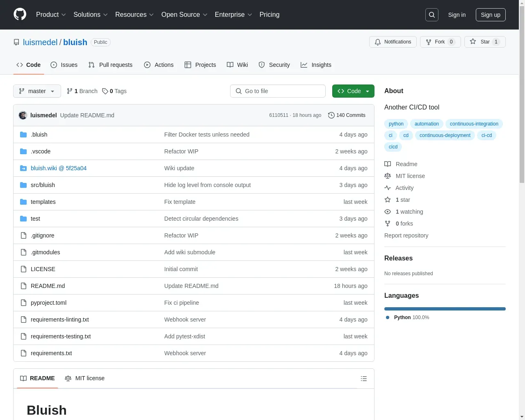This screenshot has height=420, width=525.
Task: Expand the Open Source menu
Action: [185, 14]
